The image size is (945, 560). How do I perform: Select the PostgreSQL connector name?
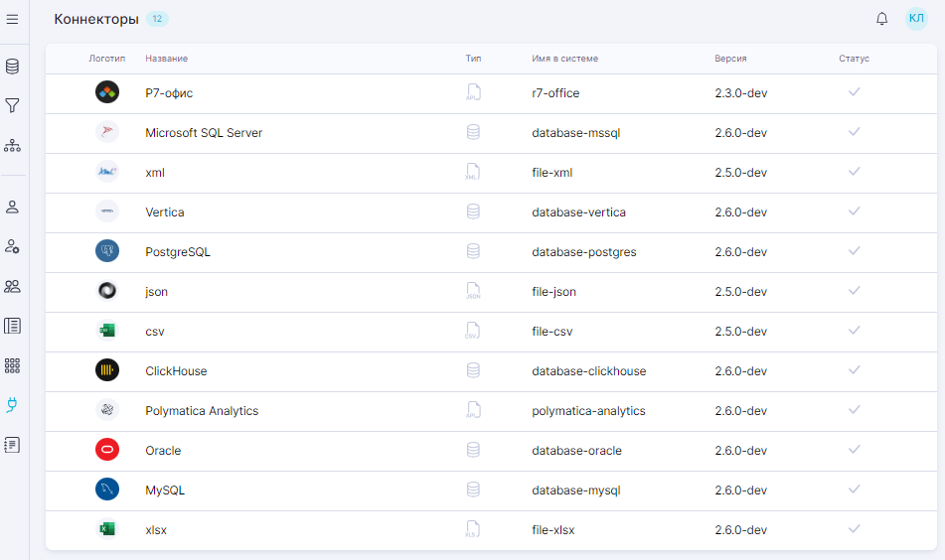(178, 252)
